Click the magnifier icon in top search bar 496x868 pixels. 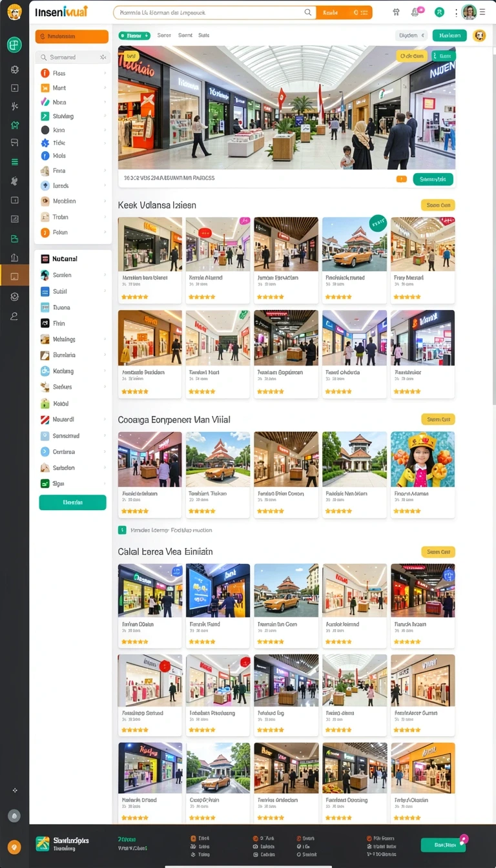click(308, 12)
